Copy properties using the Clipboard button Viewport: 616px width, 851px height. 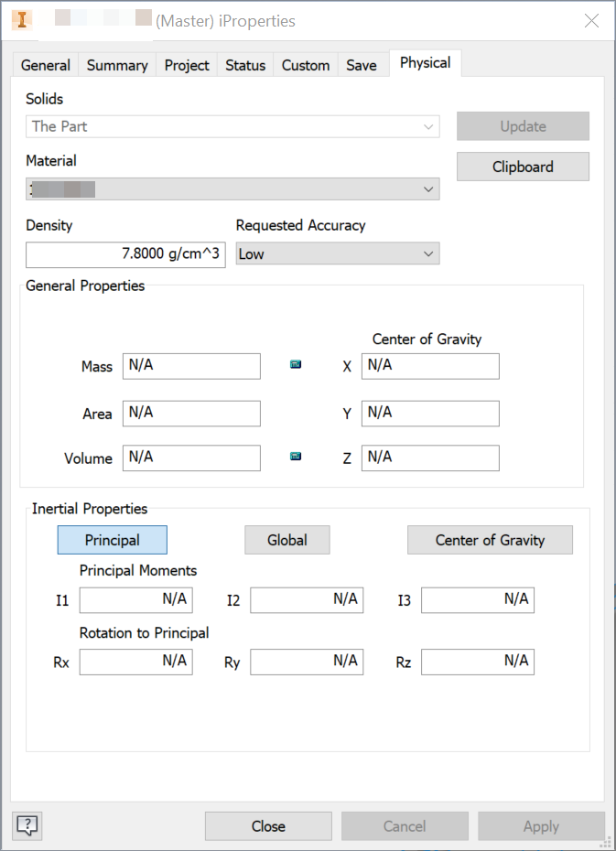tap(523, 166)
